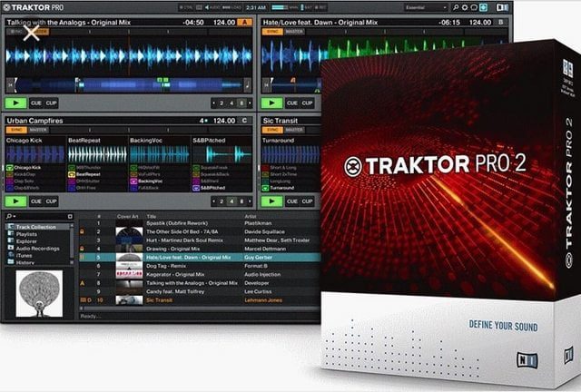Open the browser search magnifier icon in header
This screenshot has height=392, width=581.
click(x=456, y=7)
